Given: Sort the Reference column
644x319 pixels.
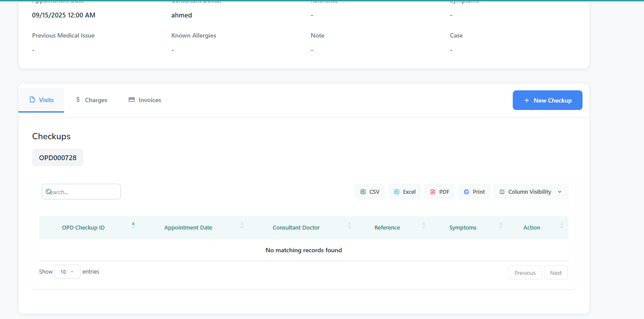Looking at the screenshot, I should [423, 225].
